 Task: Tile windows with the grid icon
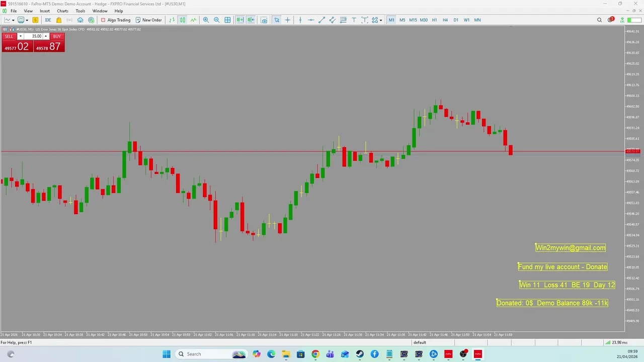pyautogui.click(x=227, y=20)
